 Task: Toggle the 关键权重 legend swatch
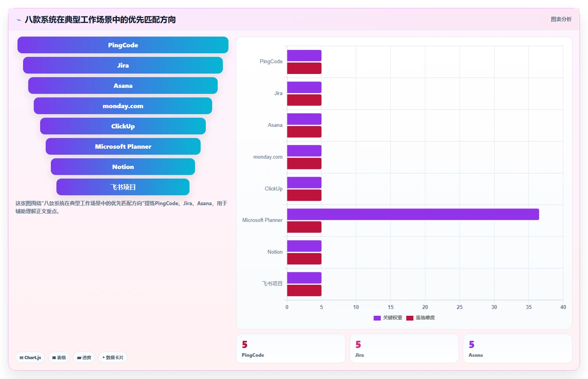coord(377,318)
